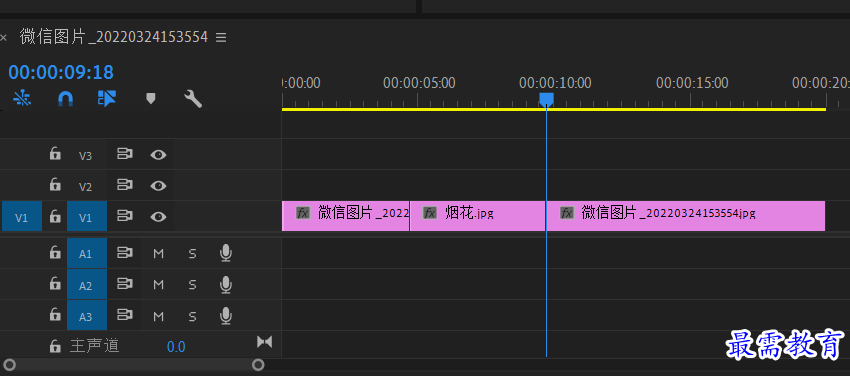
Task: Open timeline wrench display settings
Action: 193,99
